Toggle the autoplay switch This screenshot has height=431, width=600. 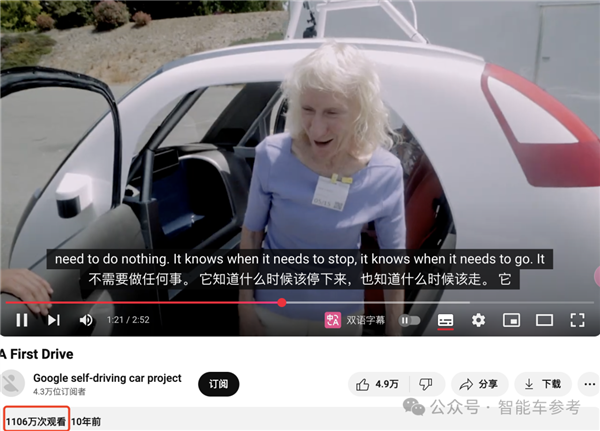coord(410,320)
